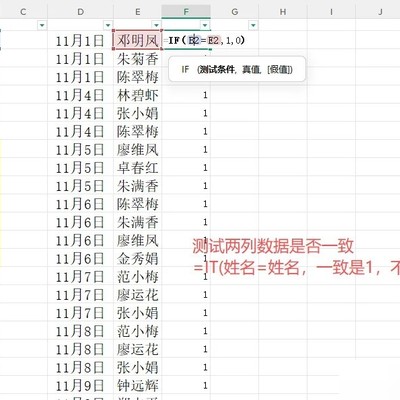
Task: Select column F header
Action: 186,12
